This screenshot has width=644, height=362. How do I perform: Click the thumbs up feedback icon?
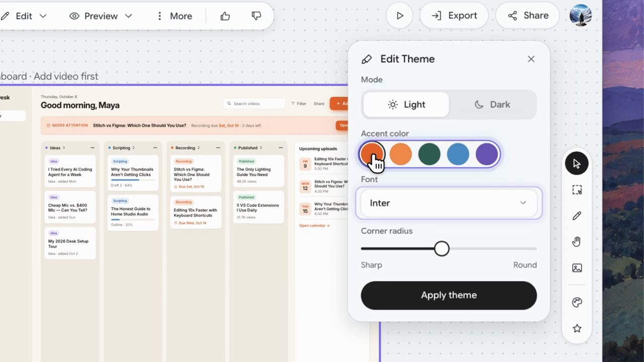pos(225,16)
